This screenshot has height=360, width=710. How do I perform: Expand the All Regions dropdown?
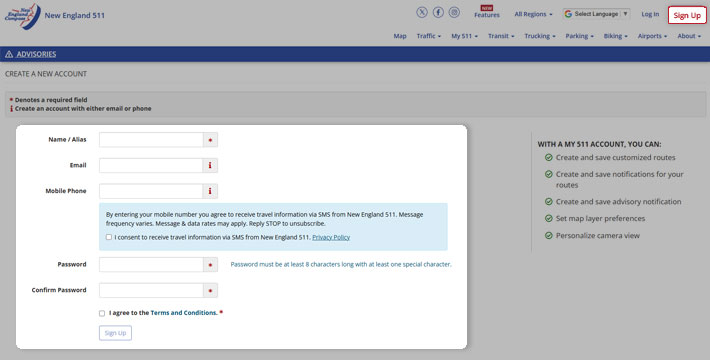(533, 14)
